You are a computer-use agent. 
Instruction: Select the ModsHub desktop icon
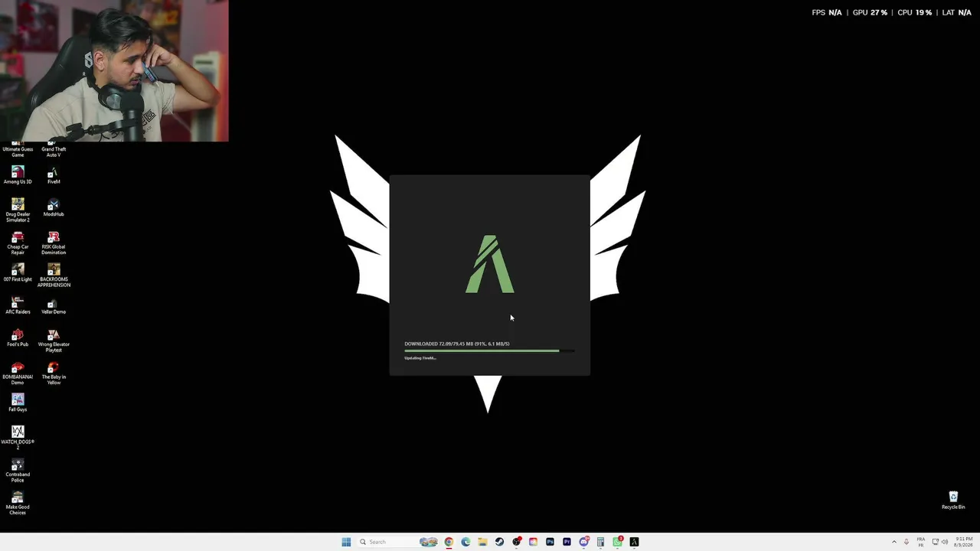point(54,207)
